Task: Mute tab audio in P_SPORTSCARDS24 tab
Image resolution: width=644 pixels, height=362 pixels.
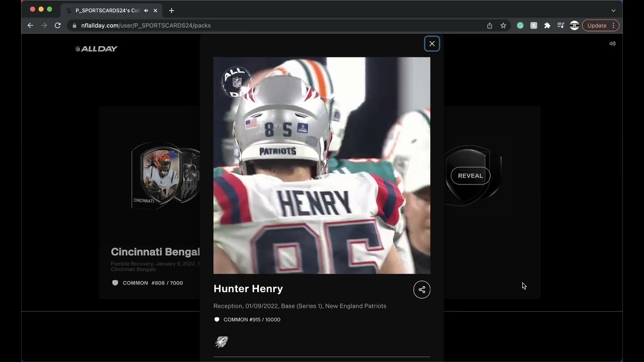Action: click(146, 11)
